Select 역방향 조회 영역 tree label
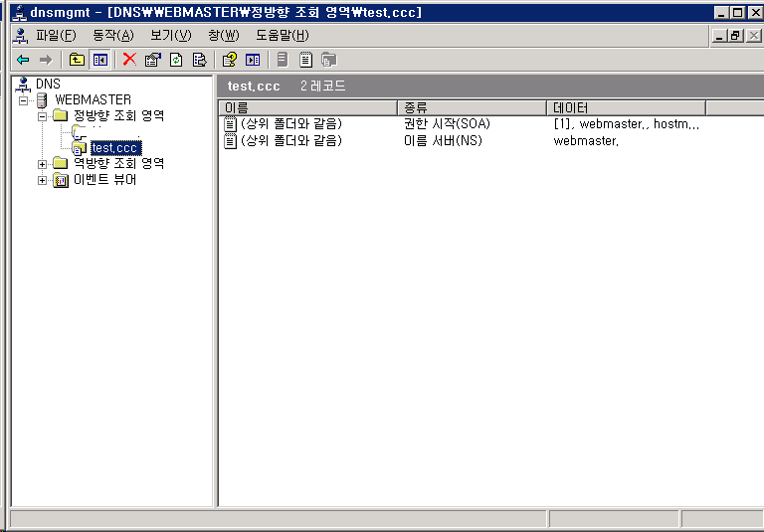Screen dimensions: 764x532 coord(119,163)
